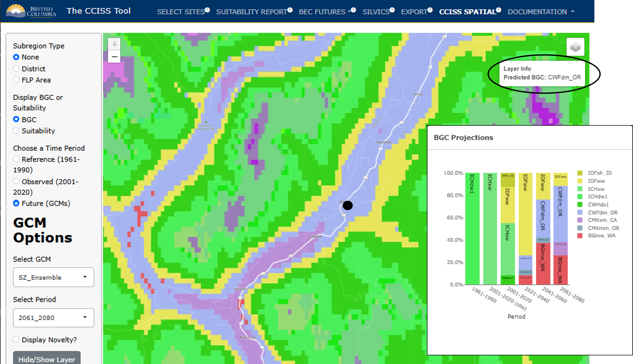Toggle ICHxw legend swatch
The height and width of the screenshot is (364, 633).
click(580, 189)
